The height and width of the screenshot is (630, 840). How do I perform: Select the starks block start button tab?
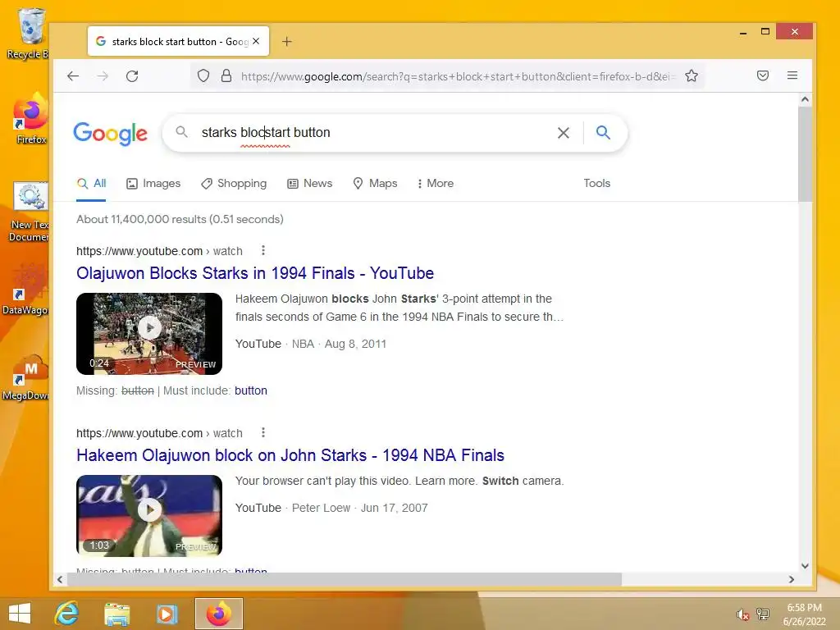click(178, 41)
